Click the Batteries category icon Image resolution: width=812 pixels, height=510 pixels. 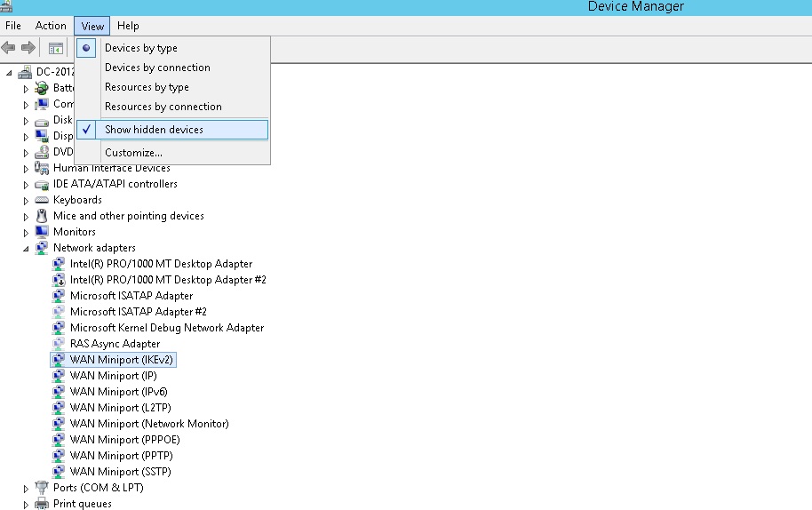[42, 88]
